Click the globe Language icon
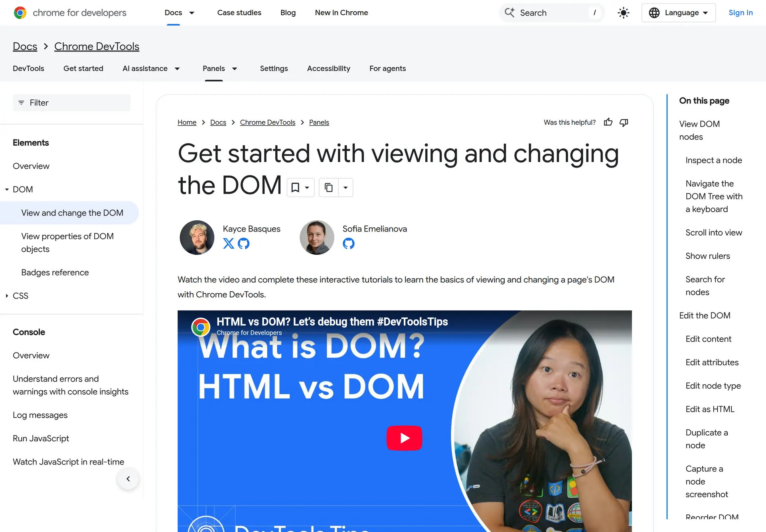The image size is (766, 532). 654,13
